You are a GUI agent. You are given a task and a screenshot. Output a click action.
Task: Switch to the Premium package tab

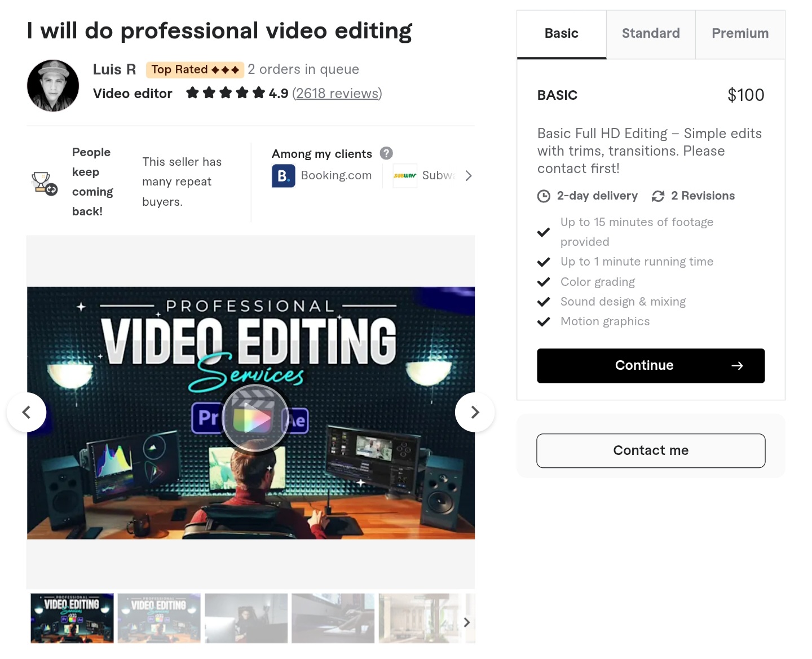[740, 34]
